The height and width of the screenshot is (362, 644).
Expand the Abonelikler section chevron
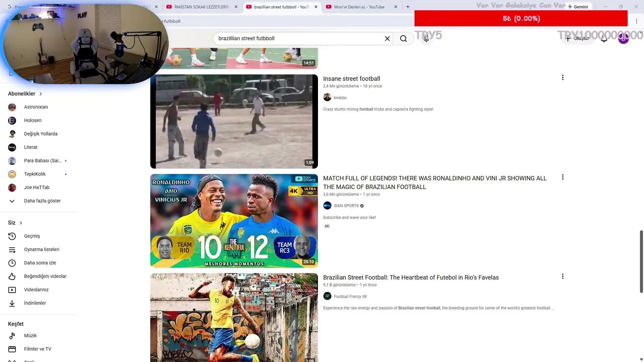tap(41, 94)
